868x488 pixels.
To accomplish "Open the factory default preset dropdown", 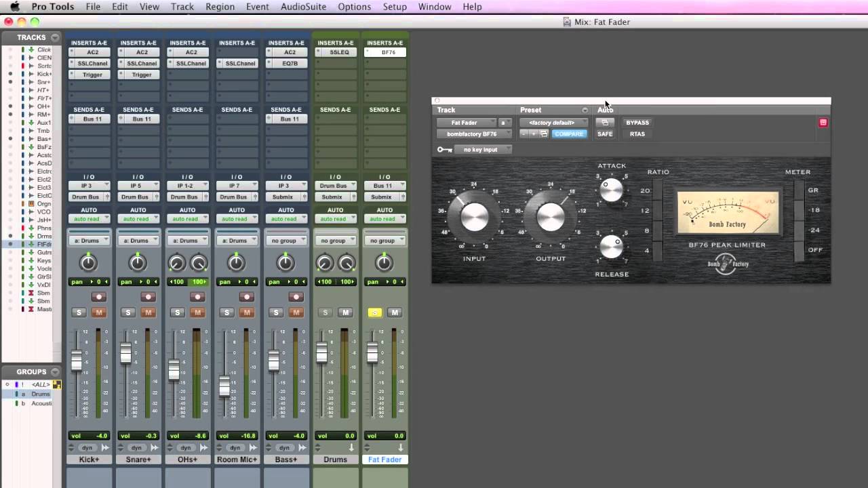I will tap(554, 123).
